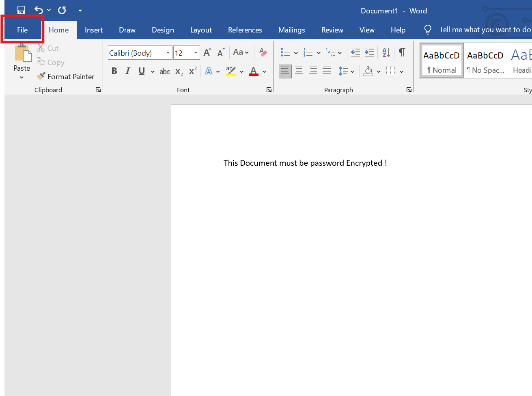Open the Calibri (Body) font name dropdown
Viewport: 532px width, 396px height.
point(168,53)
